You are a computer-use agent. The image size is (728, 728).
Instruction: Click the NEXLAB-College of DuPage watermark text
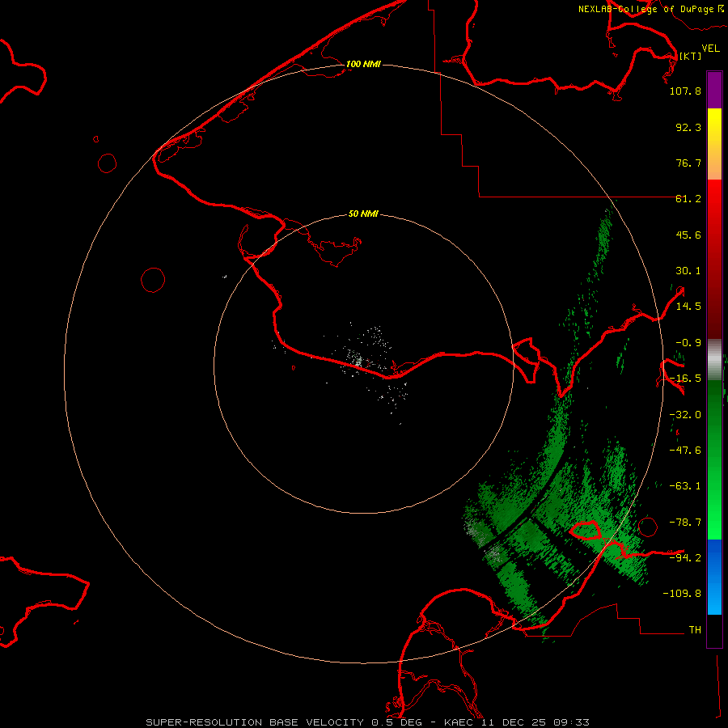click(645, 9)
